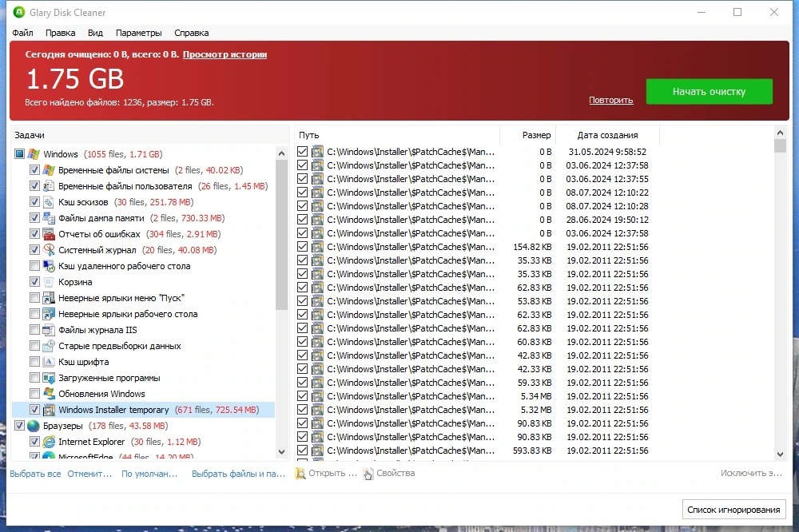This screenshot has height=532, width=799.
Task: Click Выбрать файлы и па… link
Action: (238, 474)
